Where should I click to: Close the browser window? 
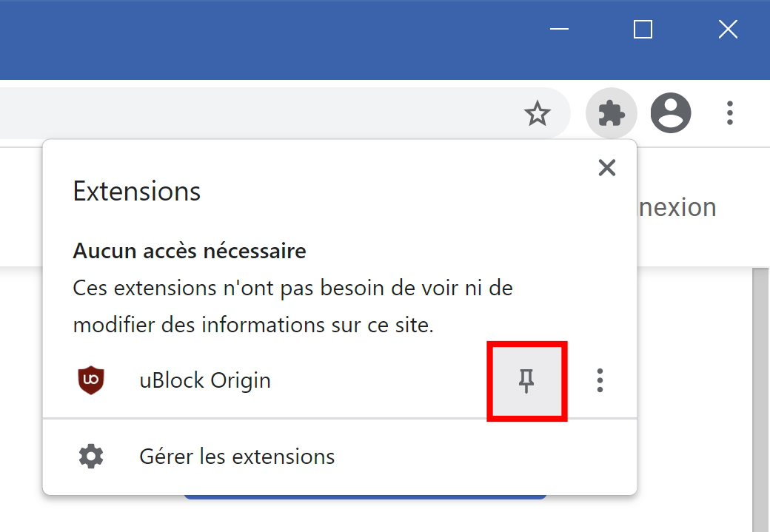click(x=728, y=30)
